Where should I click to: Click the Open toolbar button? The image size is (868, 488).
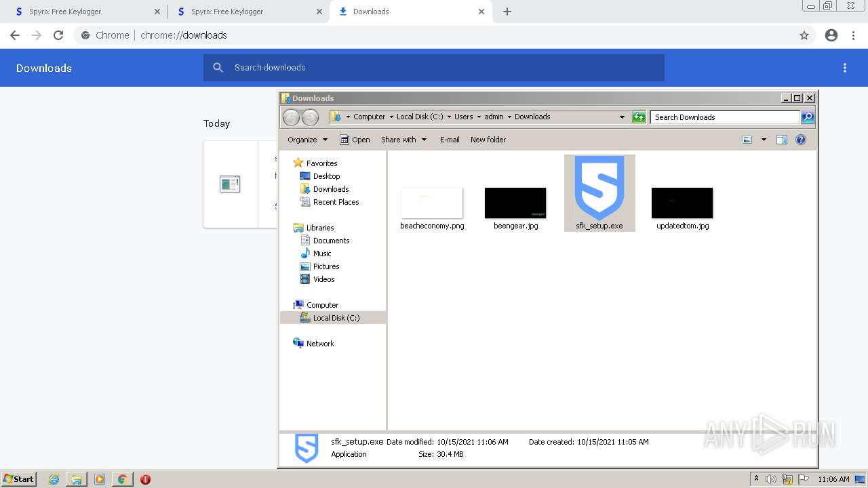pos(355,140)
